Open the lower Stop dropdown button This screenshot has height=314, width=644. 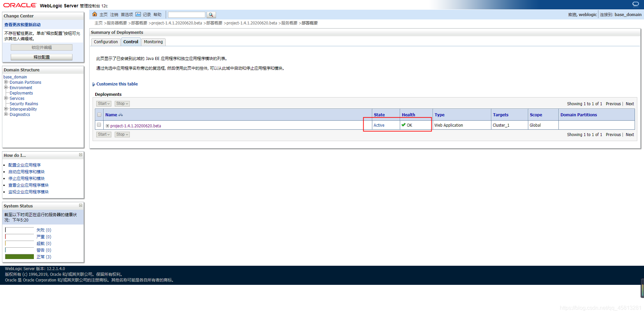point(122,134)
